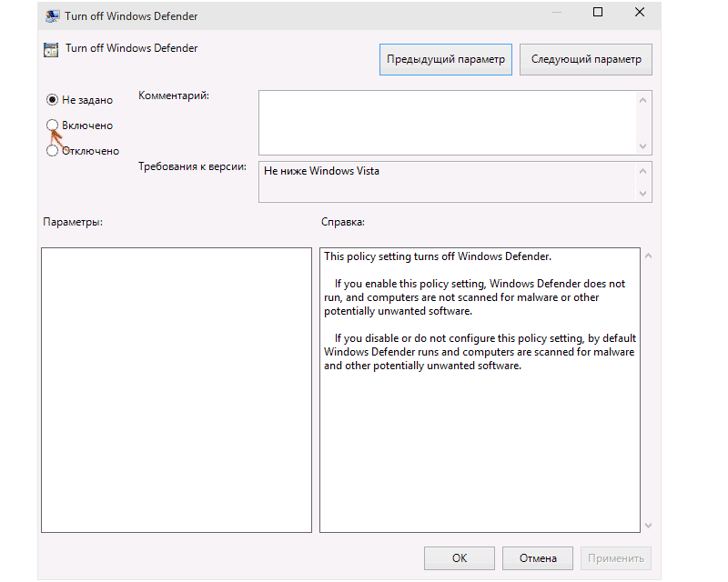Click the "Параметры:" label

(x=73, y=222)
